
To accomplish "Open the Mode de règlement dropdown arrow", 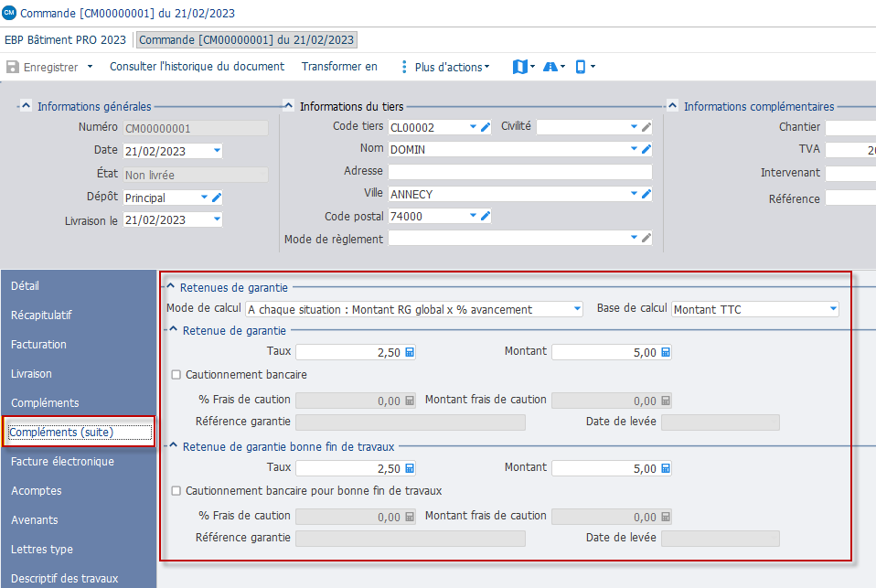I will [x=634, y=238].
